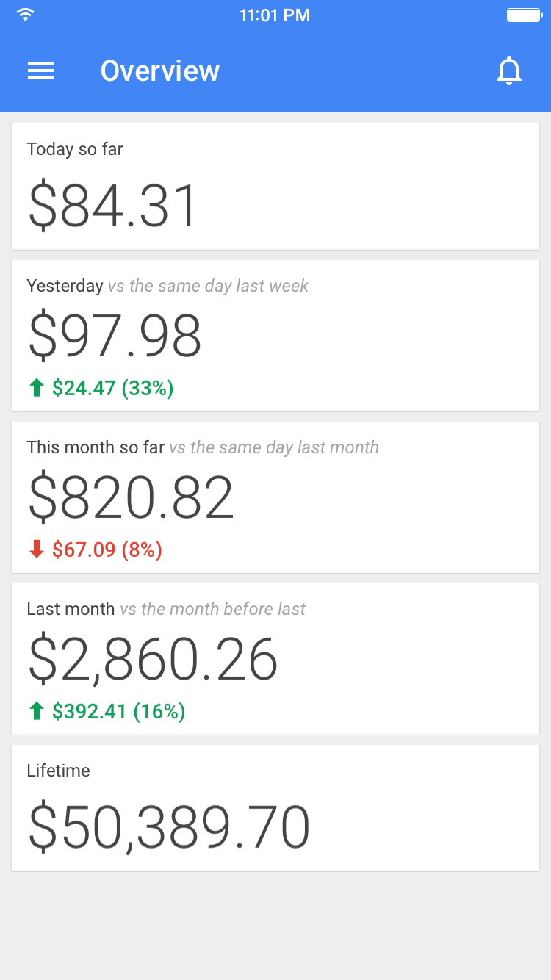This screenshot has width=551, height=980.
Task: Tap the $84.31 today amount
Action: coord(113,206)
